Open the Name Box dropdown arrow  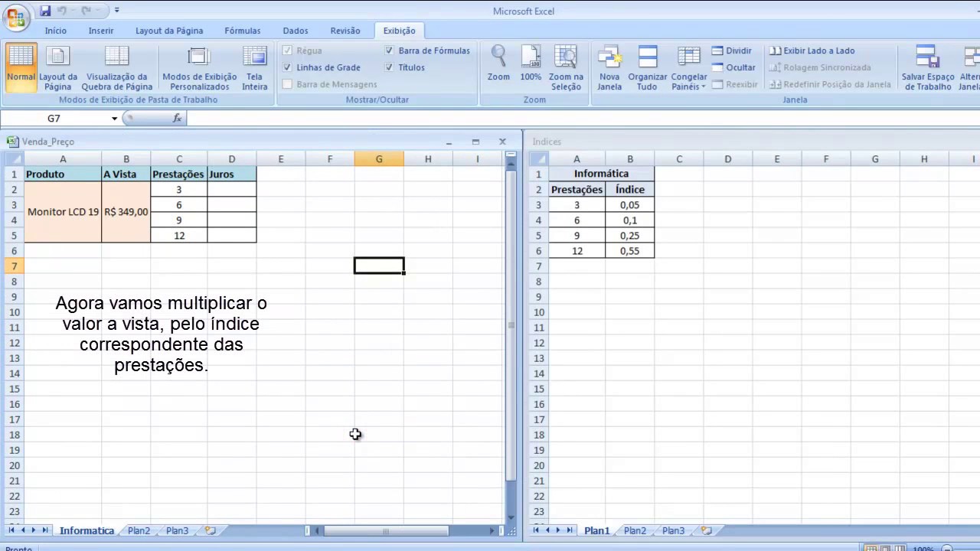point(114,119)
